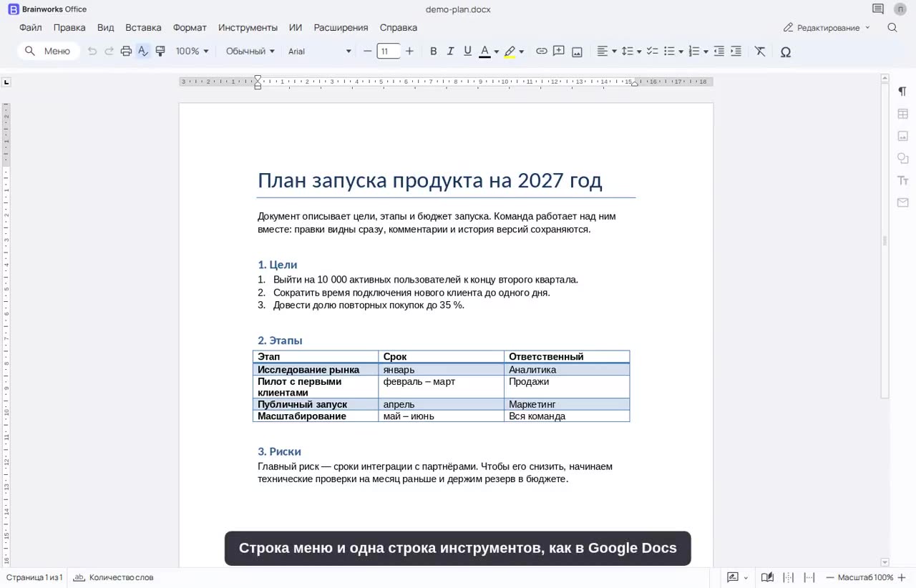This screenshot has height=588, width=916.
Task: Toggle italic formatting
Action: click(450, 52)
